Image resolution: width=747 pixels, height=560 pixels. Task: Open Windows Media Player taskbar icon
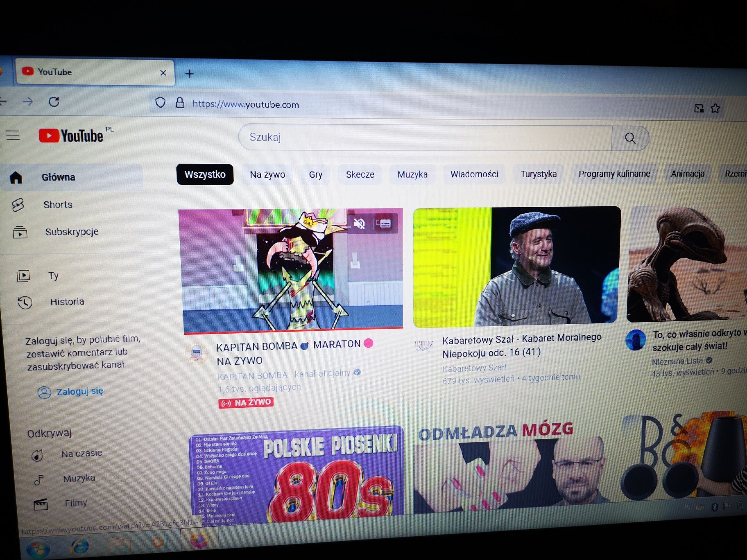[158, 542]
